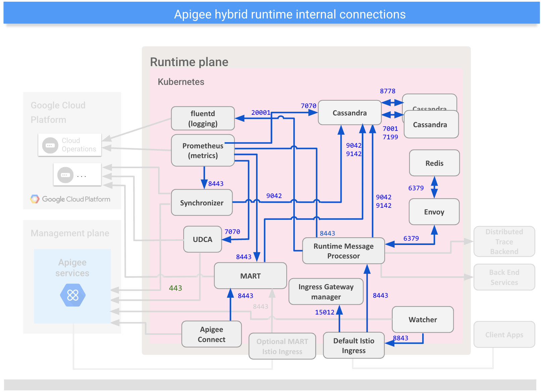Click the Apigee Connect box
Image resolution: width=541 pixels, height=392 pixels.
[x=211, y=334]
